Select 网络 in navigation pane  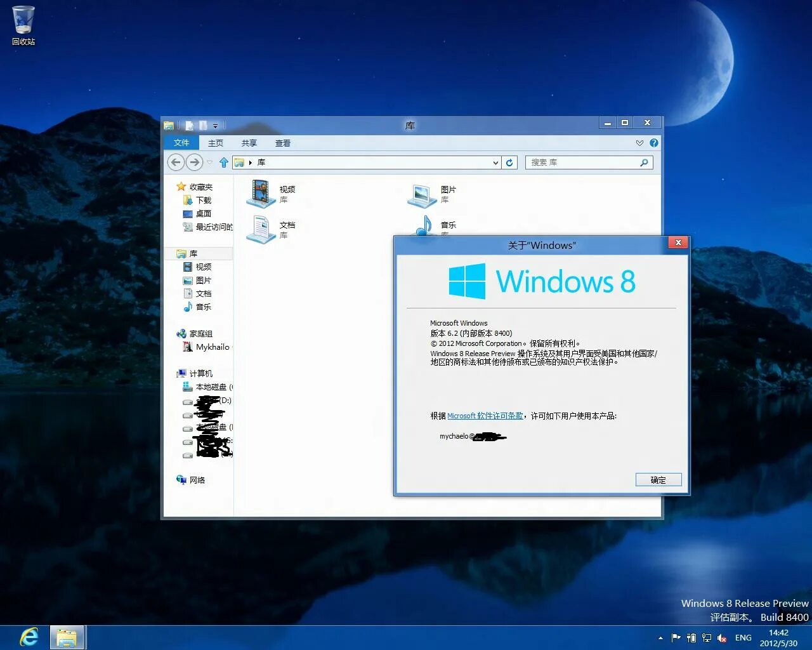coord(191,480)
